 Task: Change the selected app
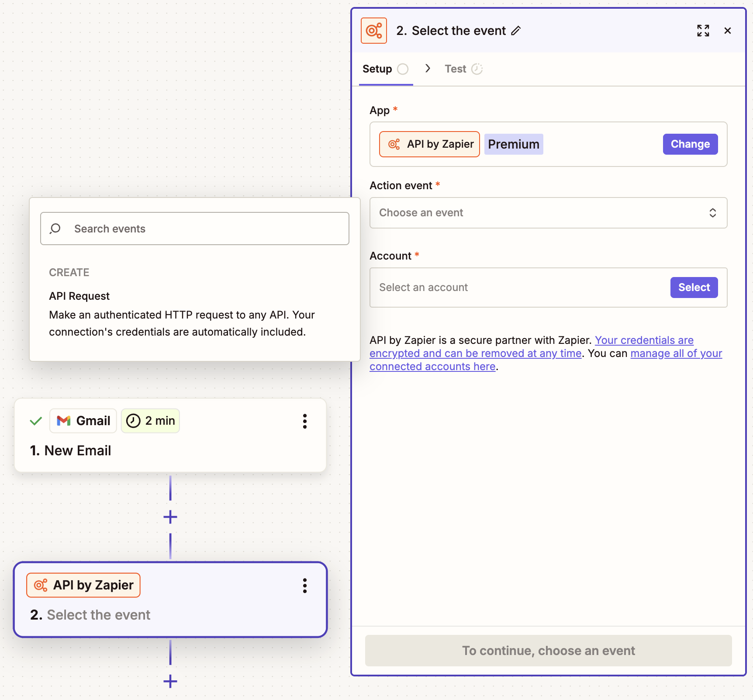click(x=690, y=144)
